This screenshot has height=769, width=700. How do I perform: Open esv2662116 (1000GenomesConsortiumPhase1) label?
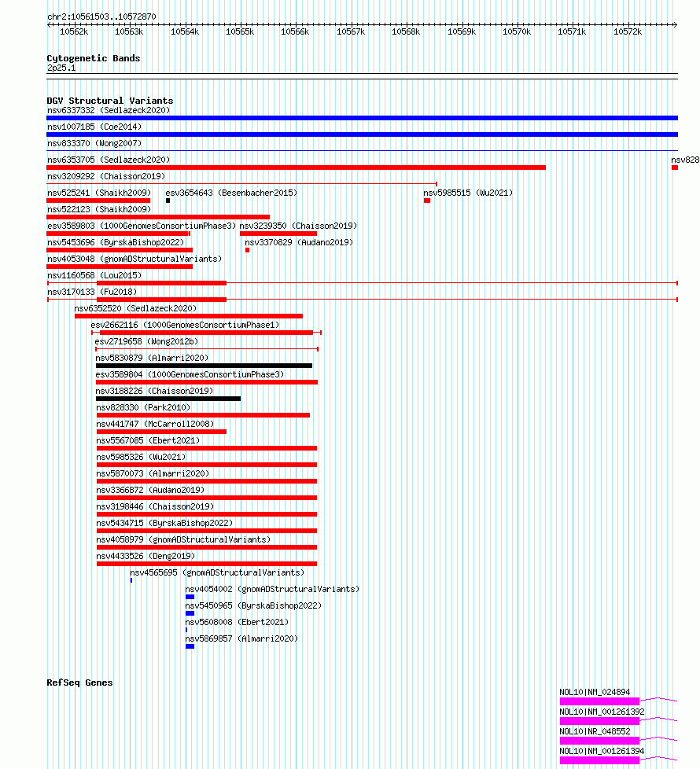pyautogui.click(x=185, y=326)
